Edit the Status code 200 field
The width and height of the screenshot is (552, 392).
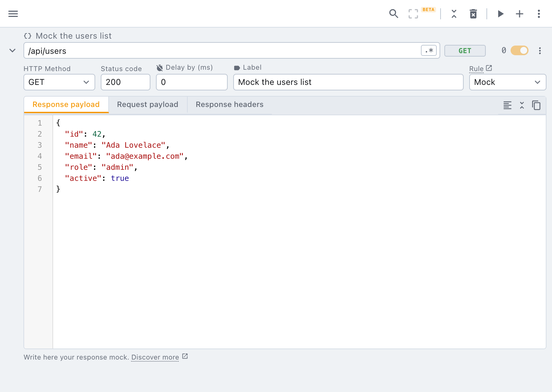126,82
